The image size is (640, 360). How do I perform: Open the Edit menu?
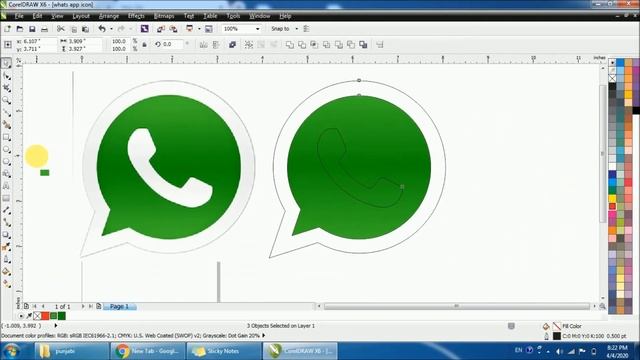click(37, 16)
